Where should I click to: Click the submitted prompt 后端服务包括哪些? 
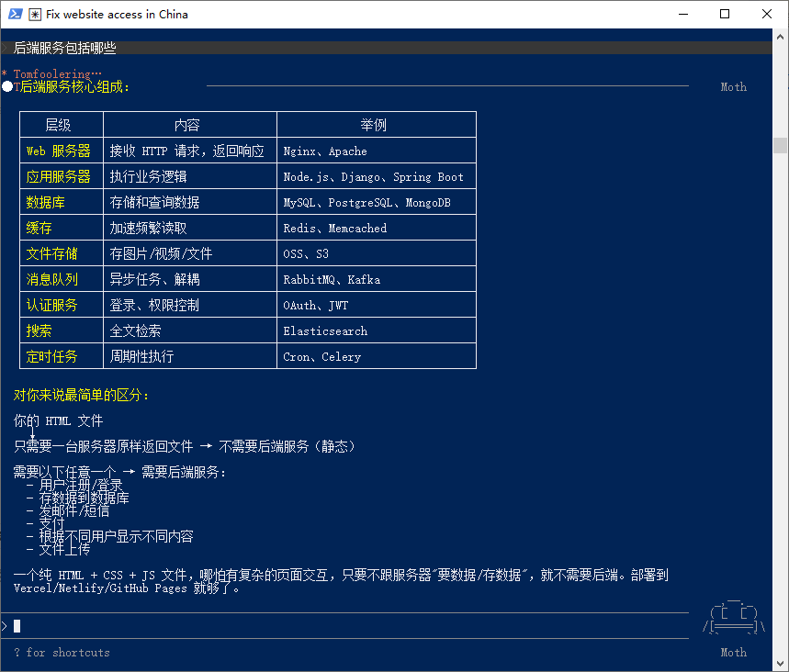pos(64,48)
